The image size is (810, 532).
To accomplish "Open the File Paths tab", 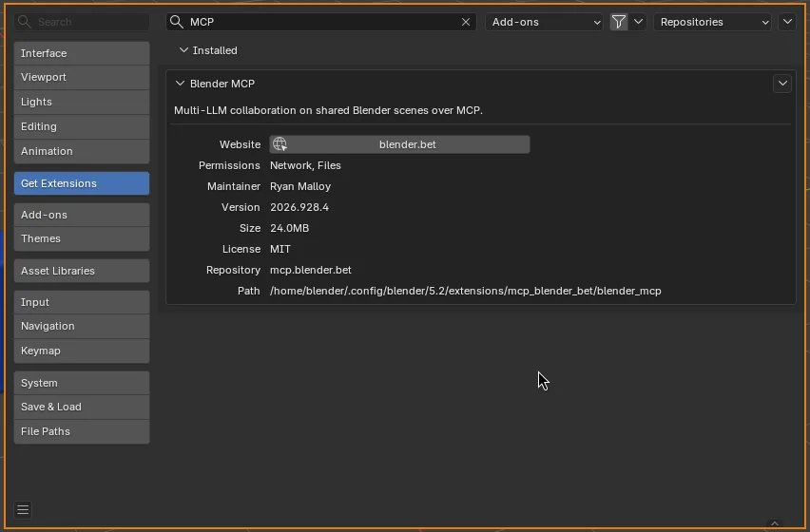I will (x=82, y=431).
